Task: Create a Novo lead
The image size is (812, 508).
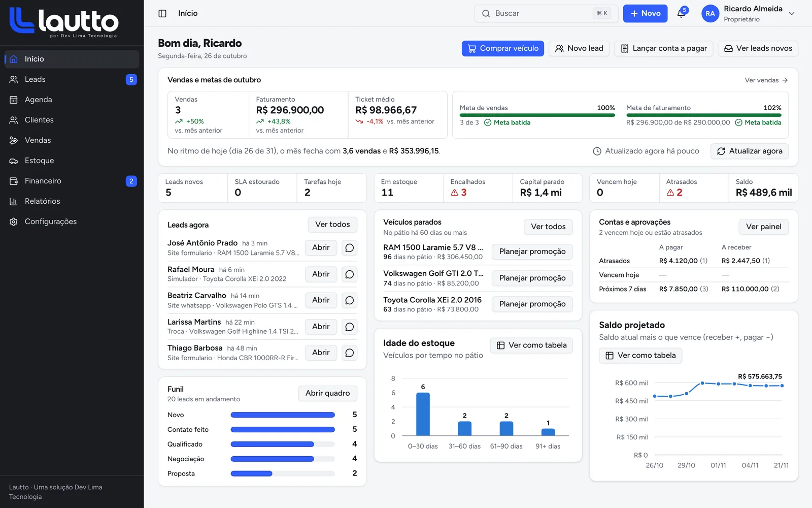Action: point(579,48)
